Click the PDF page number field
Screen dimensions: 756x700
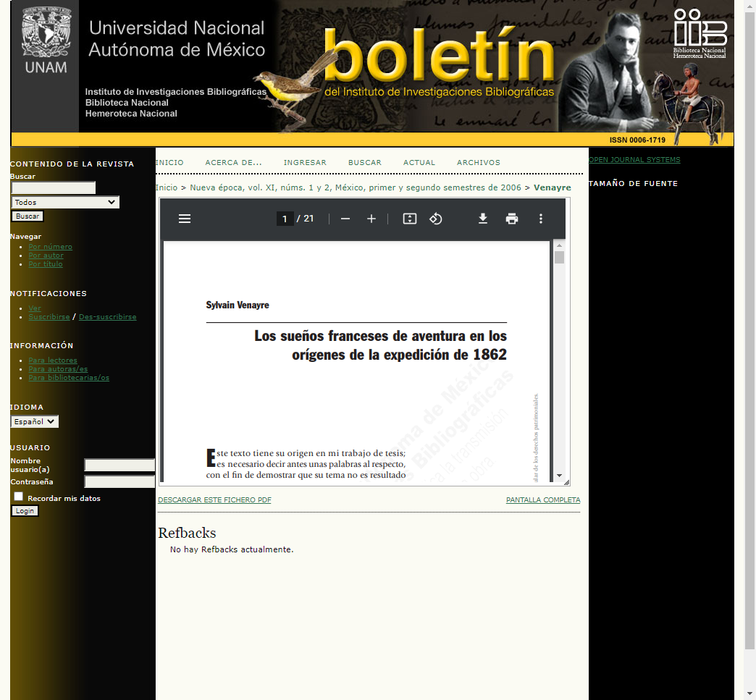coord(285,219)
